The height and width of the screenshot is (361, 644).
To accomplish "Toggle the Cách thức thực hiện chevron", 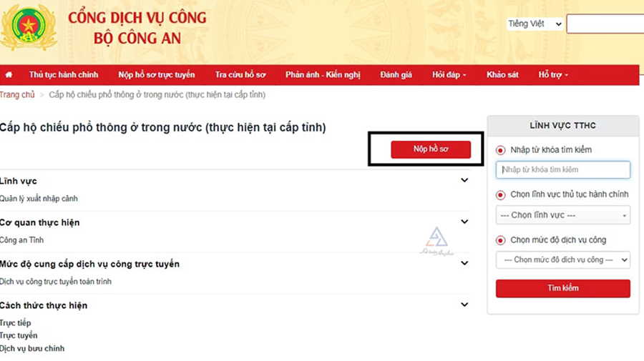I will coord(464,305).
